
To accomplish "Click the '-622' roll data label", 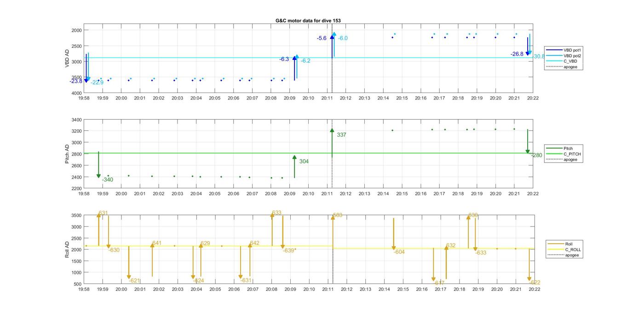I will tap(535, 282).
